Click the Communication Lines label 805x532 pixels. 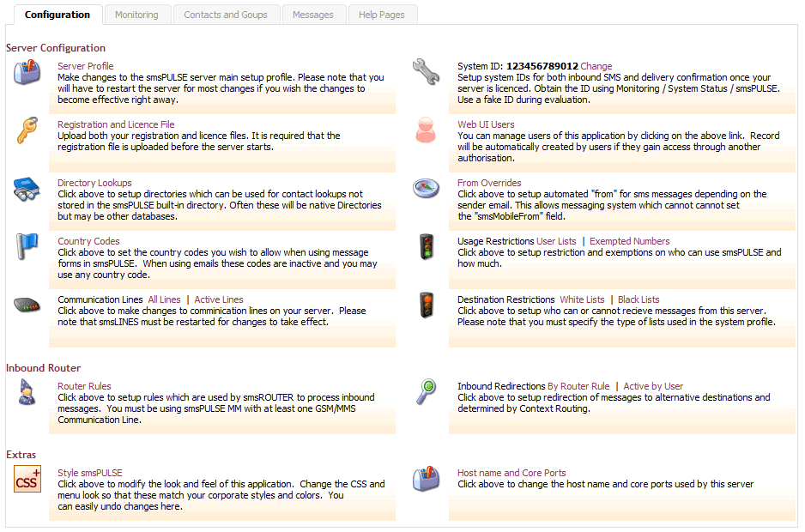pos(100,299)
